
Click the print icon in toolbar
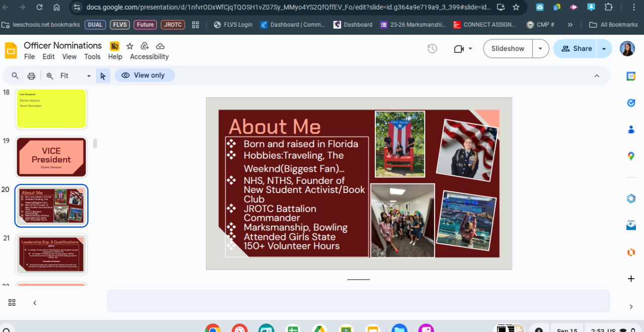[x=31, y=76]
